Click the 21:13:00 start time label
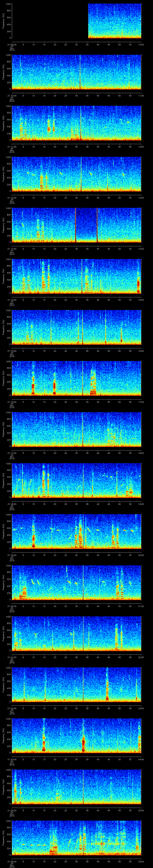 (x=12, y=249)
